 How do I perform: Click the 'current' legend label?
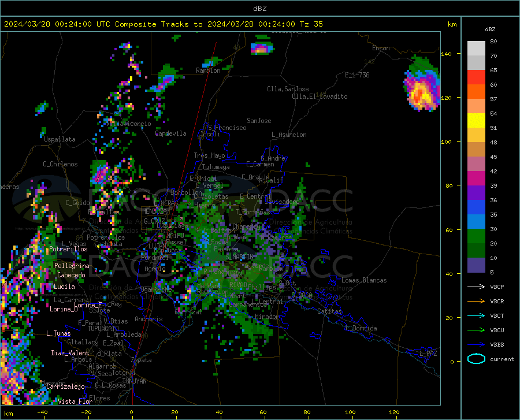pos(502,359)
